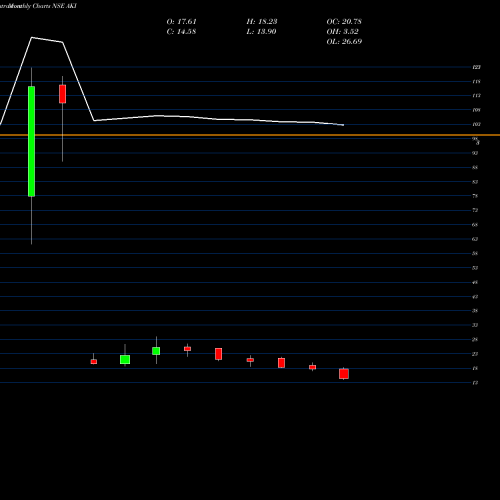Viewport: 500px width, 500px height.
Task: Click the 28 price axis label
Action: (475, 340)
